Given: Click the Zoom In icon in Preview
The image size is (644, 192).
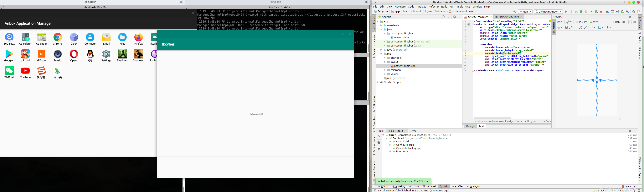Looking at the screenshot, I should 623,22.
